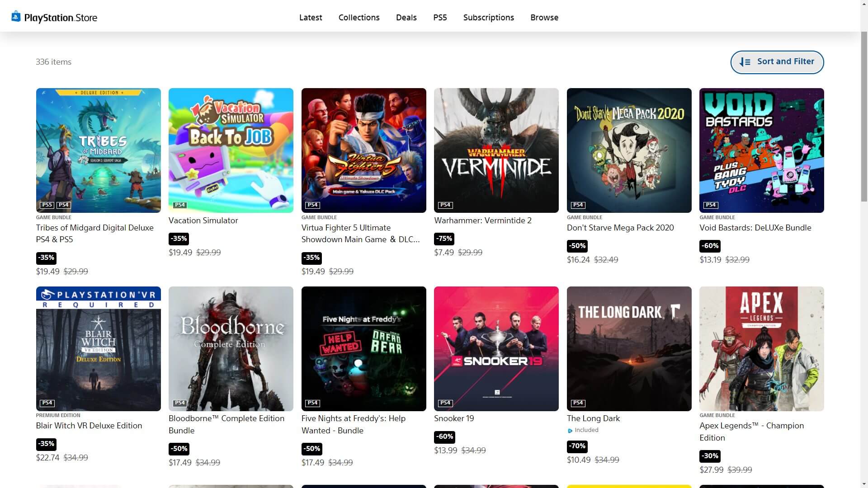Image resolution: width=868 pixels, height=488 pixels.
Task: Open the Sort and Filter panel
Action: point(777,62)
